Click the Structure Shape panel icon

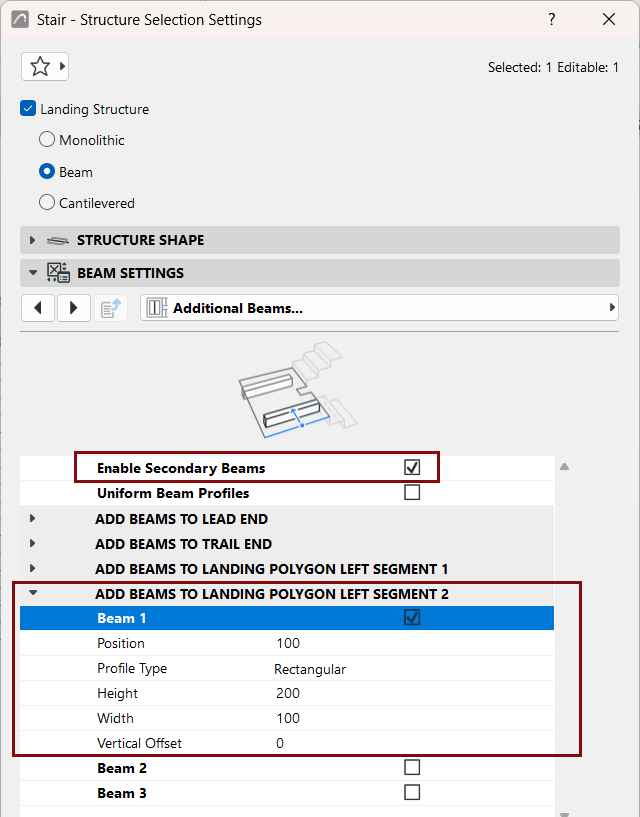57,240
